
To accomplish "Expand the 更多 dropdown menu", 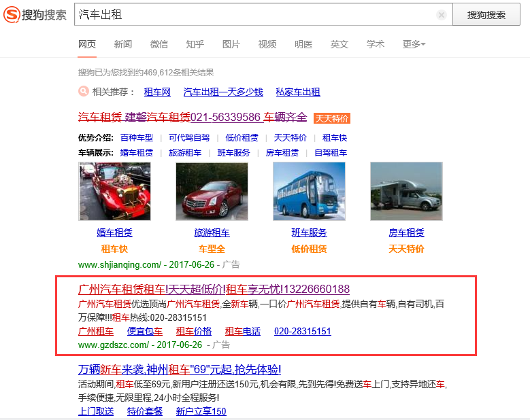I will (414, 44).
